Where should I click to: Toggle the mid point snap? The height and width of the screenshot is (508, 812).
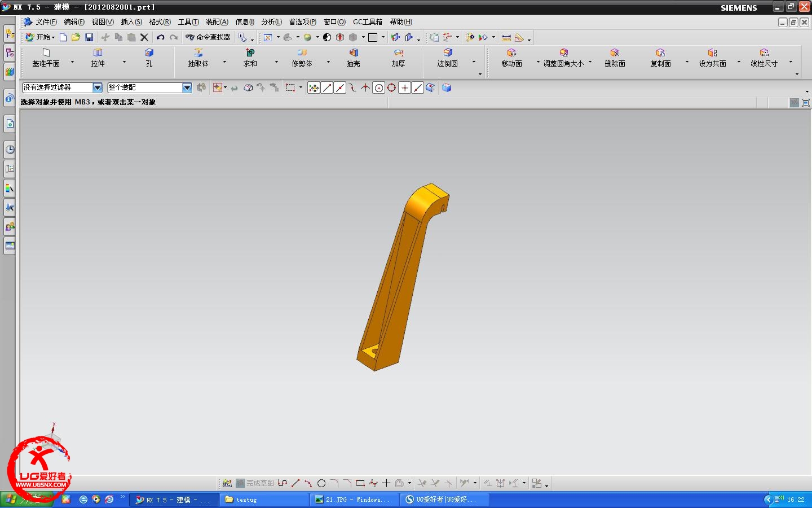(340, 87)
